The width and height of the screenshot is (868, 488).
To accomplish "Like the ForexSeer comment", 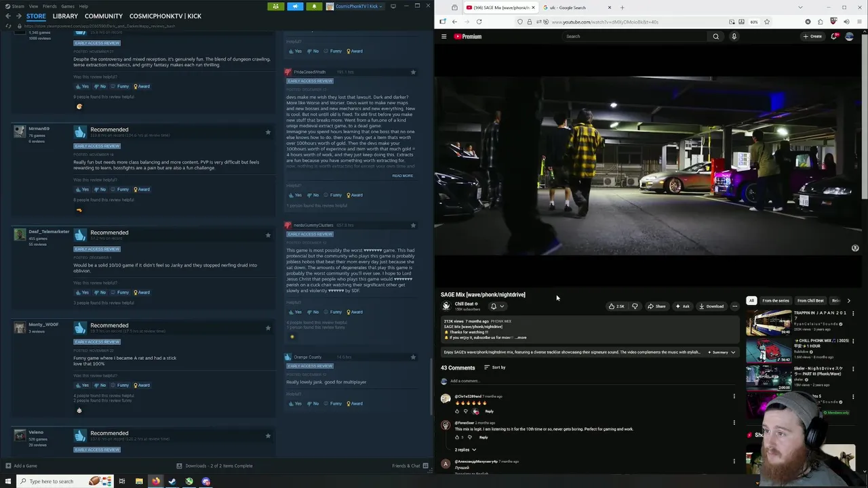I will click(457, 437).
